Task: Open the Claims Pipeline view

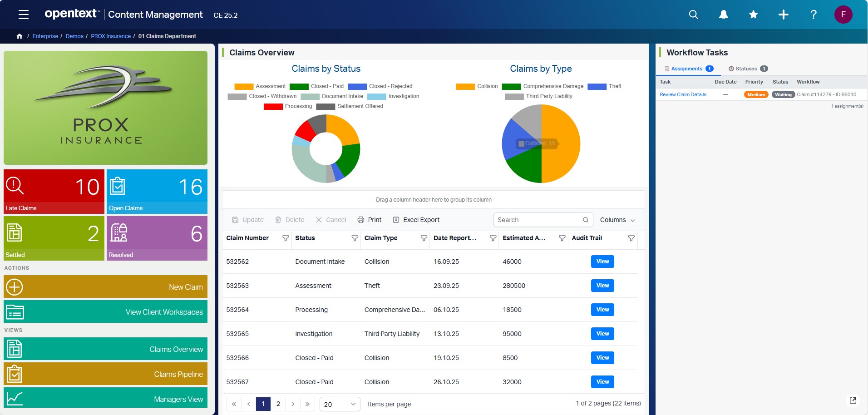Action: coord(105,374)
